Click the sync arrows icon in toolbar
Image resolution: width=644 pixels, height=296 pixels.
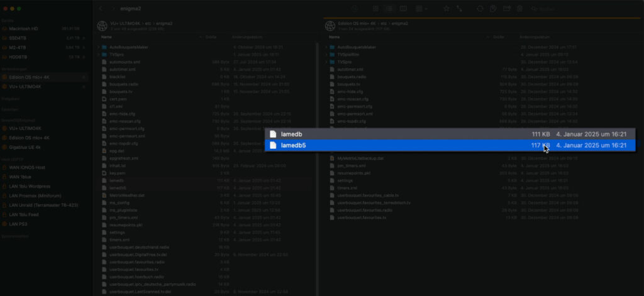pos(480,9)
